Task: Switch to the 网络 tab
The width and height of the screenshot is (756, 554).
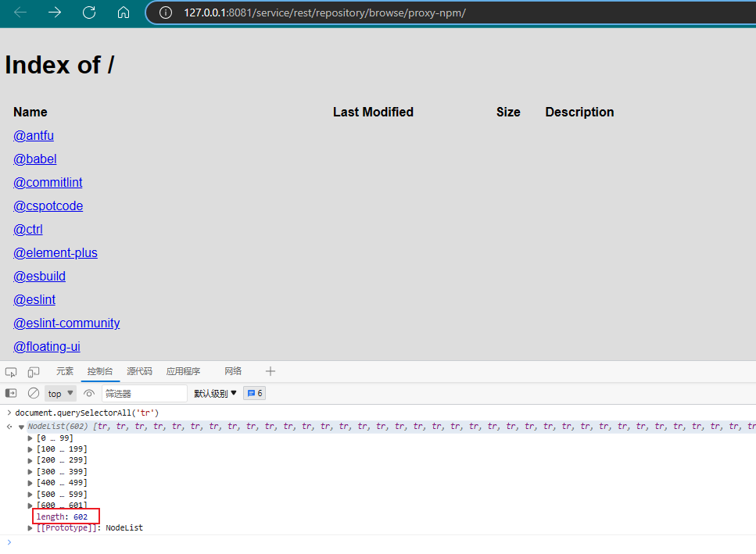Action: click(233, 371)
